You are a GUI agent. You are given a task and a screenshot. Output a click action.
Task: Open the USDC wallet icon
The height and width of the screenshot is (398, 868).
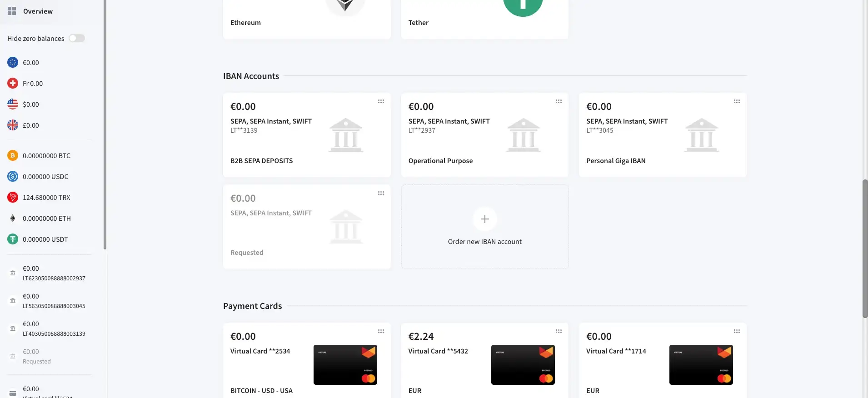click(13, 177)
